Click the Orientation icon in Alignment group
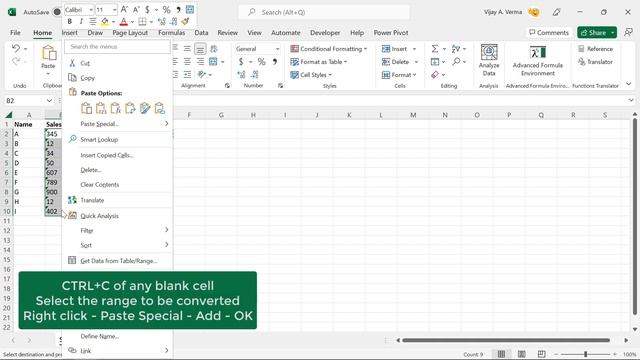Viewport: 640px width, 360px height. click(202, 75)
